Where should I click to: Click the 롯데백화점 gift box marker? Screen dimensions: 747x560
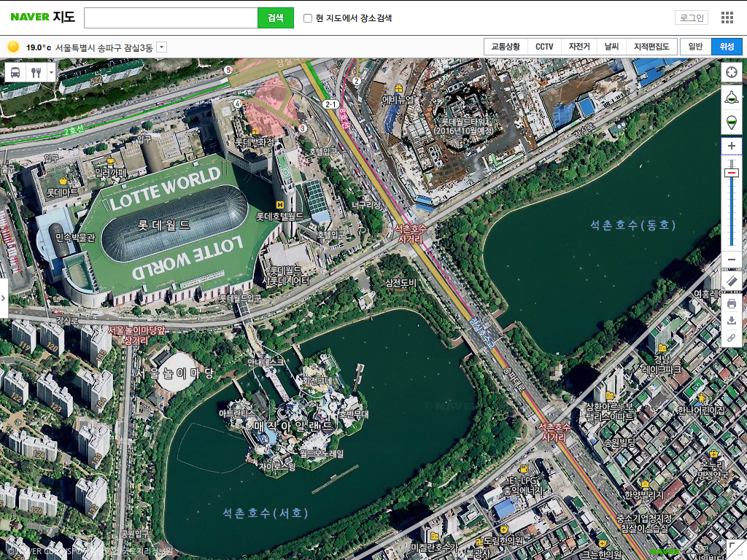255,131
